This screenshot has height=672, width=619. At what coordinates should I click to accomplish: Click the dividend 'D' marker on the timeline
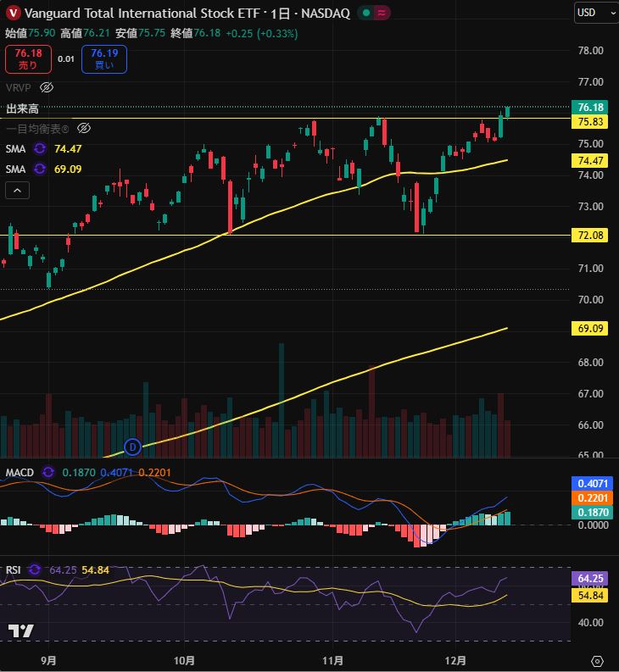[x=131, y=446]
